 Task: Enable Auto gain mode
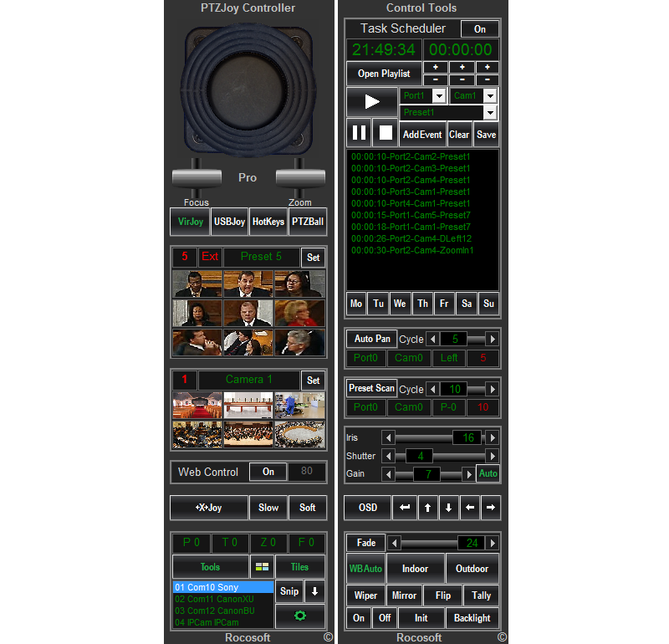click(x=488, y=473)
